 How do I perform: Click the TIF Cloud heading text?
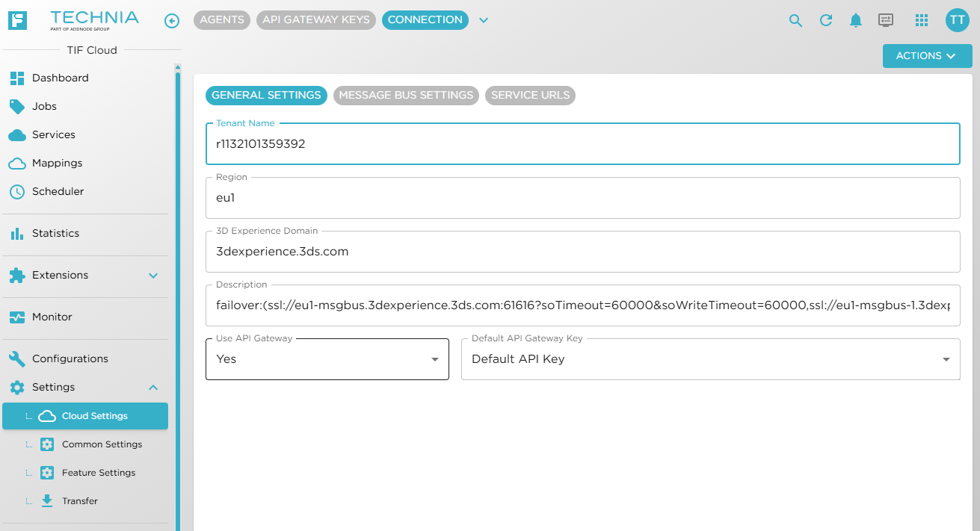pyautogui.click(x=92, y=51)
